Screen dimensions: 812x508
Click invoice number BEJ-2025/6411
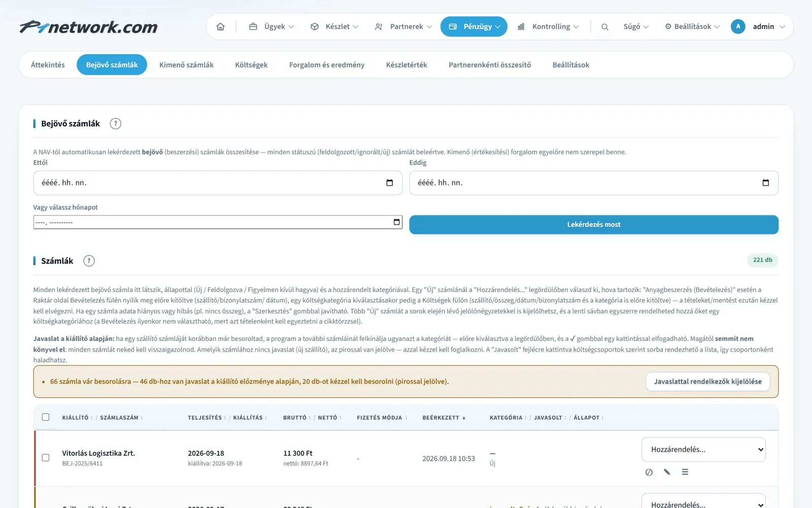click(82, 463)
